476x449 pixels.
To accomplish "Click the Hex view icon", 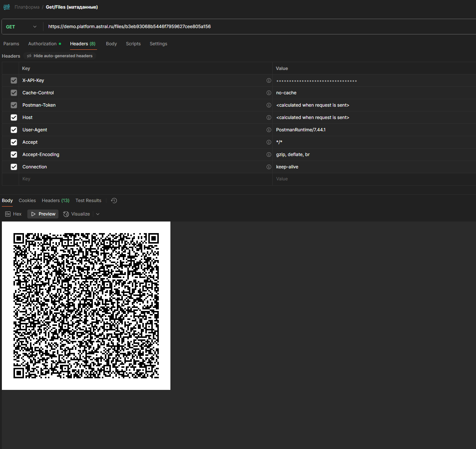I will 8,214.
